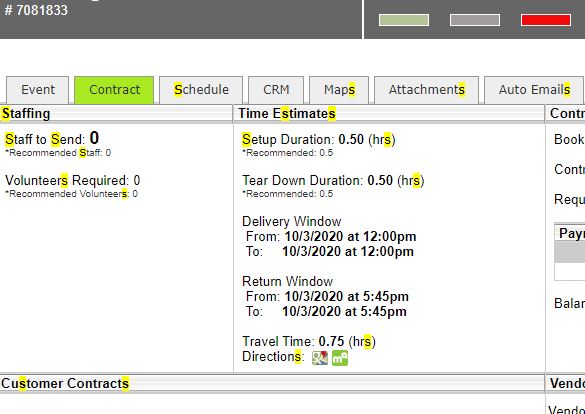Switch to the Event tab
Screen dimensions: 585x414
pyautogui.click(x=38, y=90)
